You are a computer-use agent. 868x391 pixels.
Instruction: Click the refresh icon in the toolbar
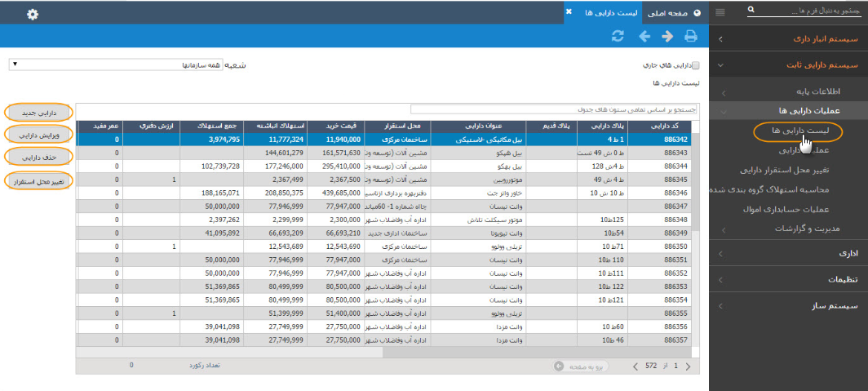pyautogui.click(x=618, y=36)
